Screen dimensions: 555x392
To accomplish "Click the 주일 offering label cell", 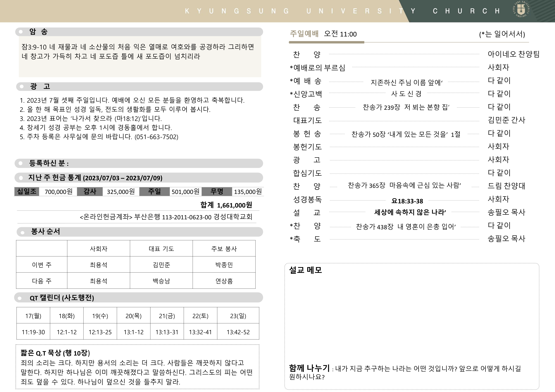I will click(154, 192).
